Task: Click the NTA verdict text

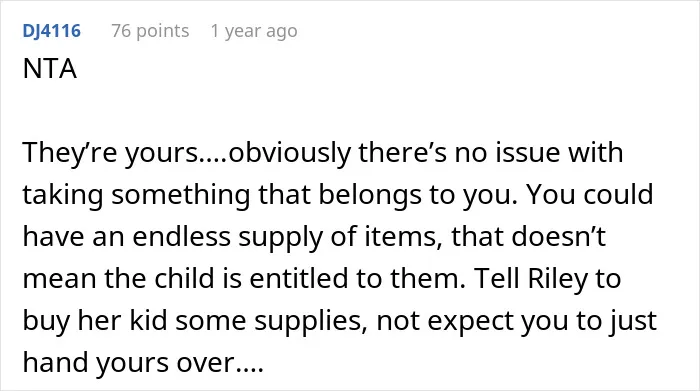Action: 50,69
